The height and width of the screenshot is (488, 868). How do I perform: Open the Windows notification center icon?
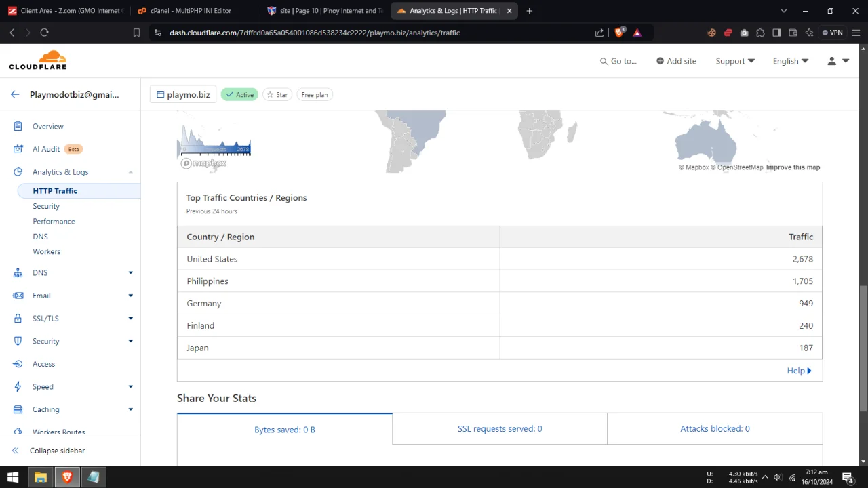(x=848, y=478)
